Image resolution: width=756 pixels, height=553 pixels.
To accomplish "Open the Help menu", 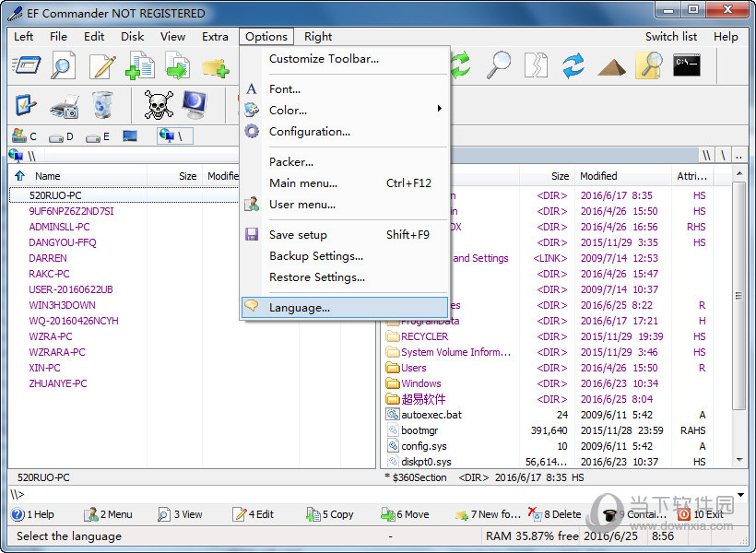I will pos(726,37).
